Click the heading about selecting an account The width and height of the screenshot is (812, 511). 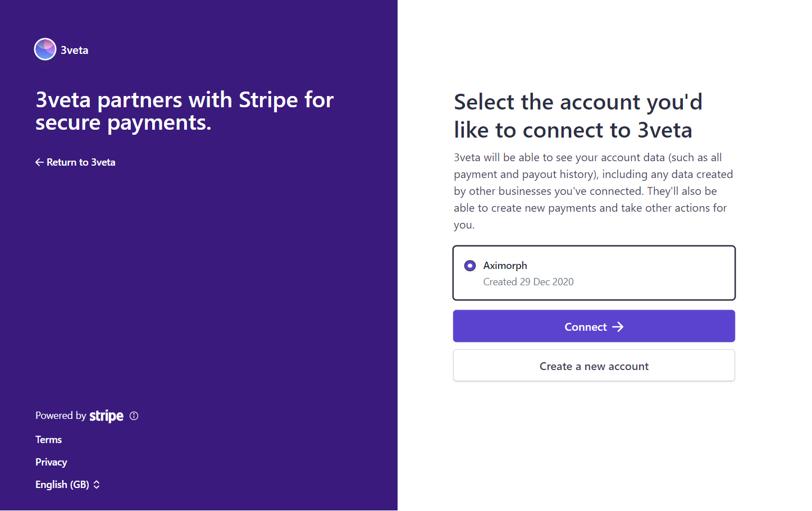coord(578,116)
